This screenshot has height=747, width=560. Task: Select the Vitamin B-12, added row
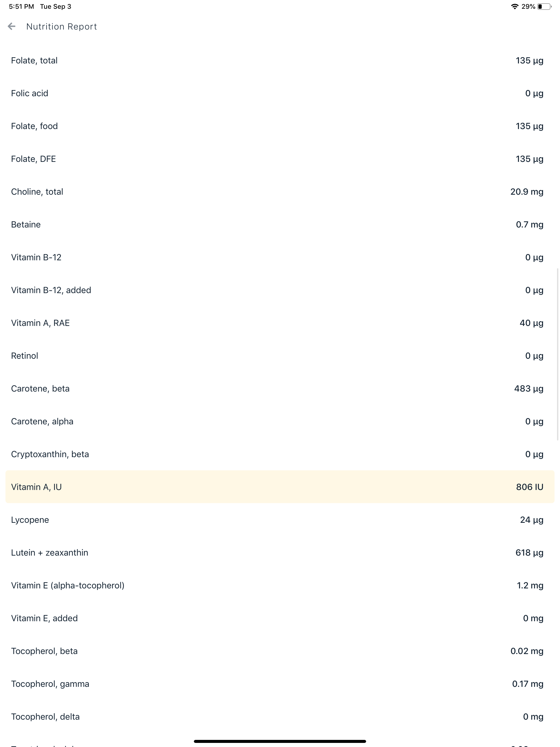[x=280, y=290]
